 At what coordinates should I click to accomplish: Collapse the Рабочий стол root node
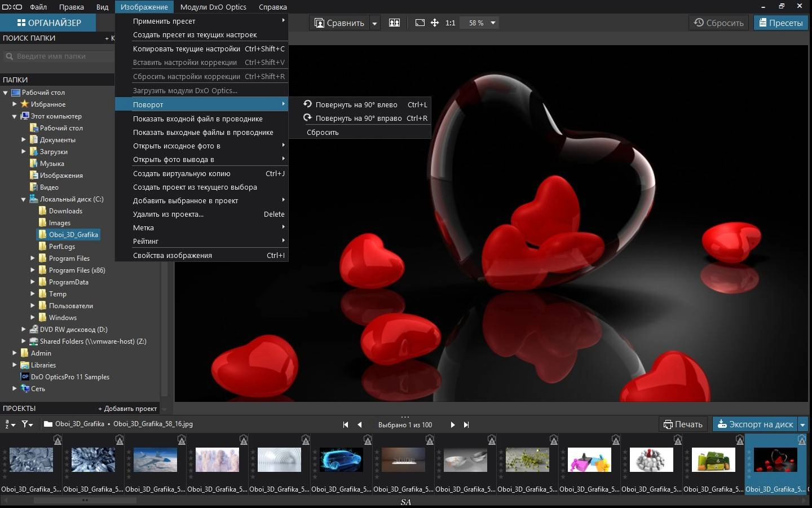click(x=6, y=93)
